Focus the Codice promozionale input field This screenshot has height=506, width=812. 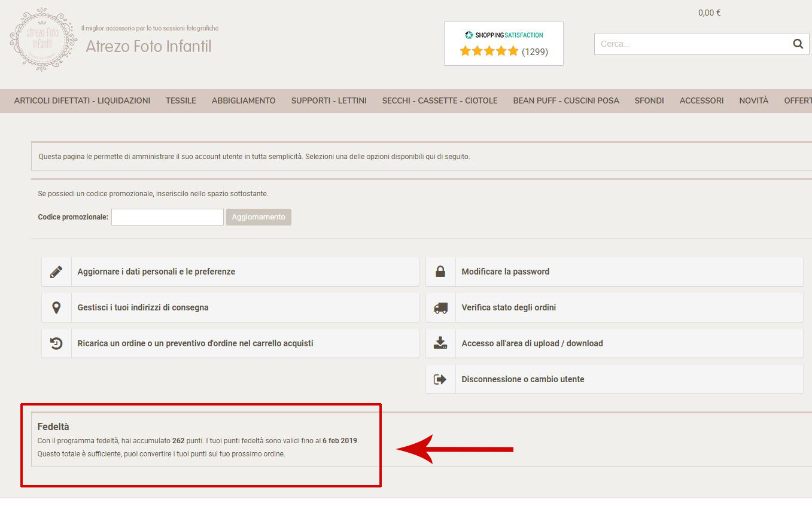(167, 217)
